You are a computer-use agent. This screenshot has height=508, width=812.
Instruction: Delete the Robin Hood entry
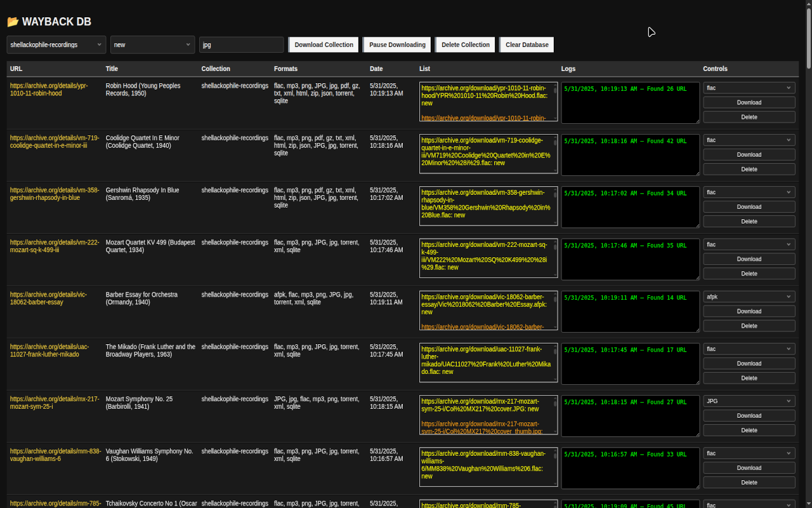click(x=749, y=117)
